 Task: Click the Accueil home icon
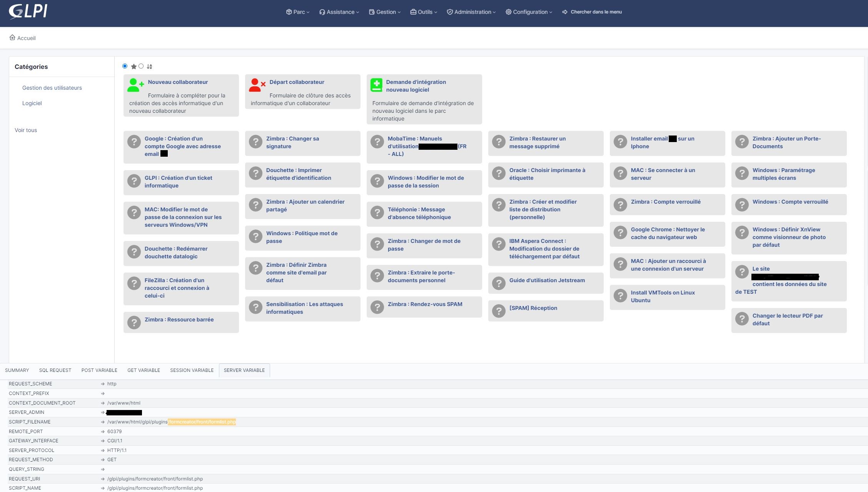click(x=12, y=37)
